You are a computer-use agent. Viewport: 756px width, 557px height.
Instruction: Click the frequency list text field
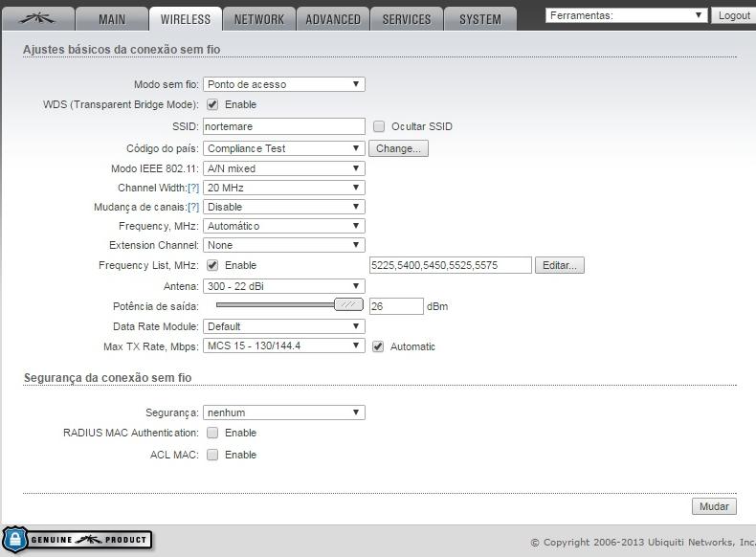451,265
